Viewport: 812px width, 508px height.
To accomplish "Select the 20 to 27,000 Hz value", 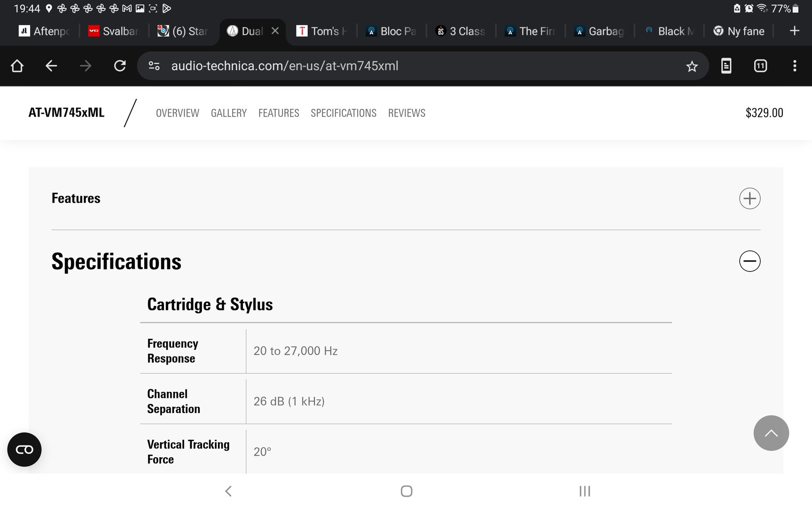I will click(x=296, y=351).
